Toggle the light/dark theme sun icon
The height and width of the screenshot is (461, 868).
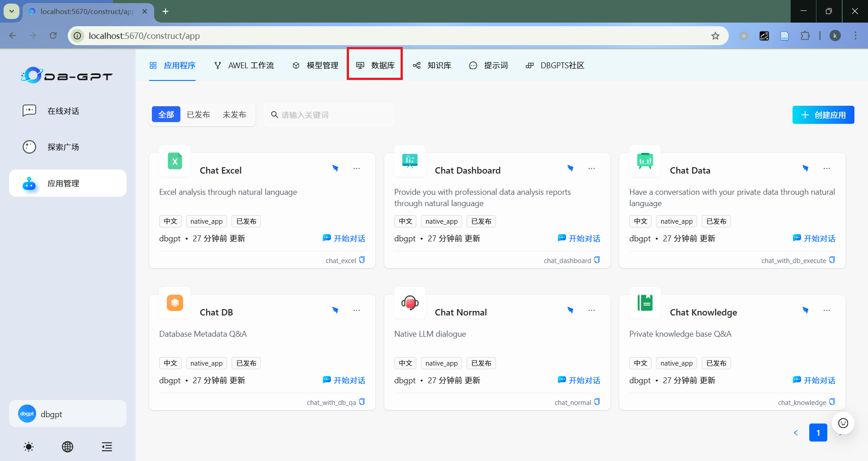coord(28,447)
